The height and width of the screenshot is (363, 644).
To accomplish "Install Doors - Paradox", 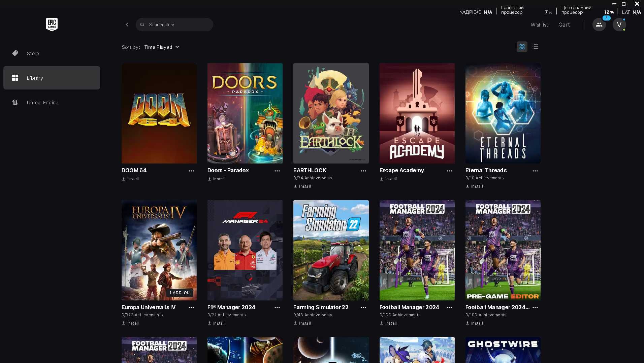I will point(216,179).
